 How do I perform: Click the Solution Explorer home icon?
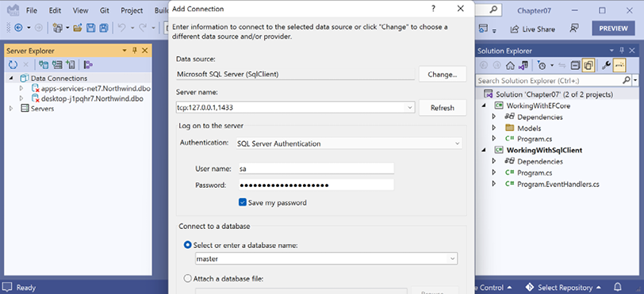(510, 65)
